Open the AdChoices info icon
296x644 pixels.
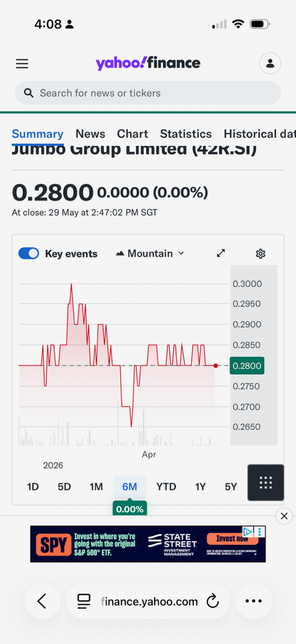pos(248,531)
